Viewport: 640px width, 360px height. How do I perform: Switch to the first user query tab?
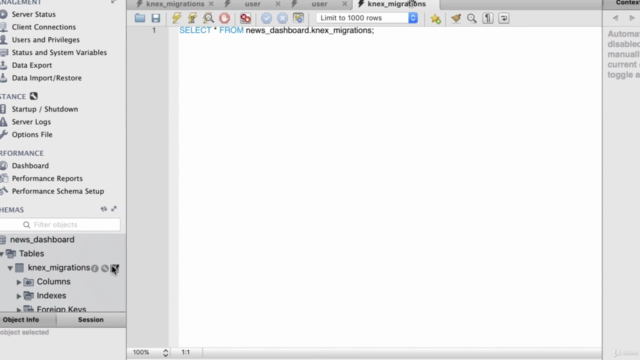point(252,4)
